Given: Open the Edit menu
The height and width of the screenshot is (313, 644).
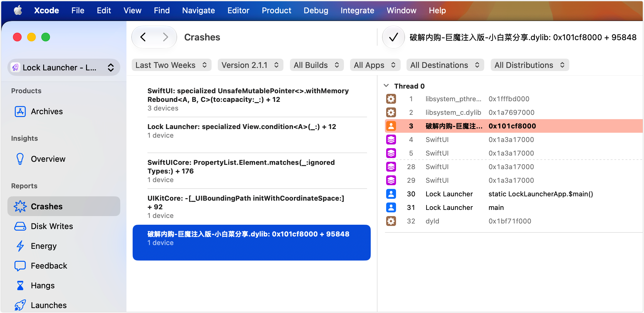Looking at the screenshot, I should click(x=104, y=10).
